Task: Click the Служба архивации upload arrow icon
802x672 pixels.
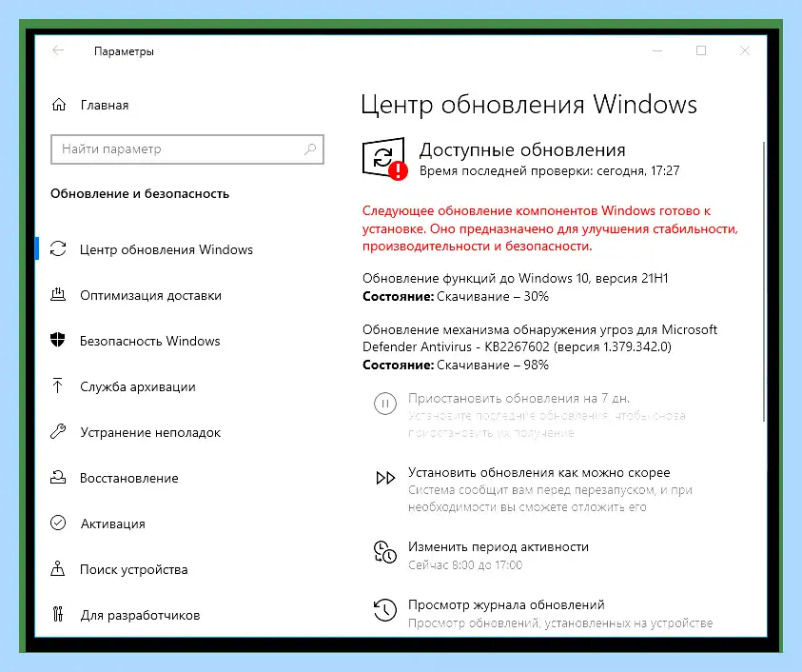Action: pos(58,385)
